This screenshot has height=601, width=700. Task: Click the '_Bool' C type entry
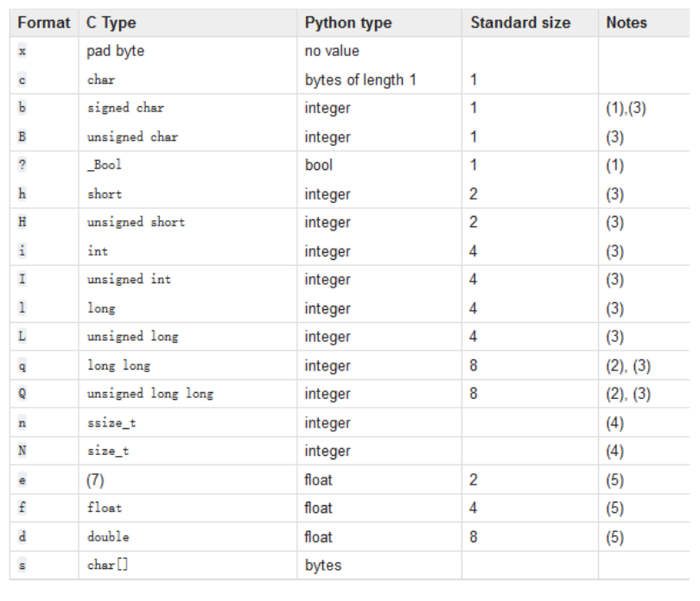[x=104, y=165]
